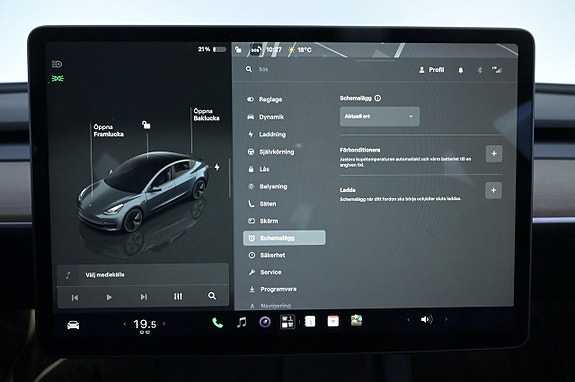Tap the lock icon in the status bar
575x382 pixels.
pos(238,49)
